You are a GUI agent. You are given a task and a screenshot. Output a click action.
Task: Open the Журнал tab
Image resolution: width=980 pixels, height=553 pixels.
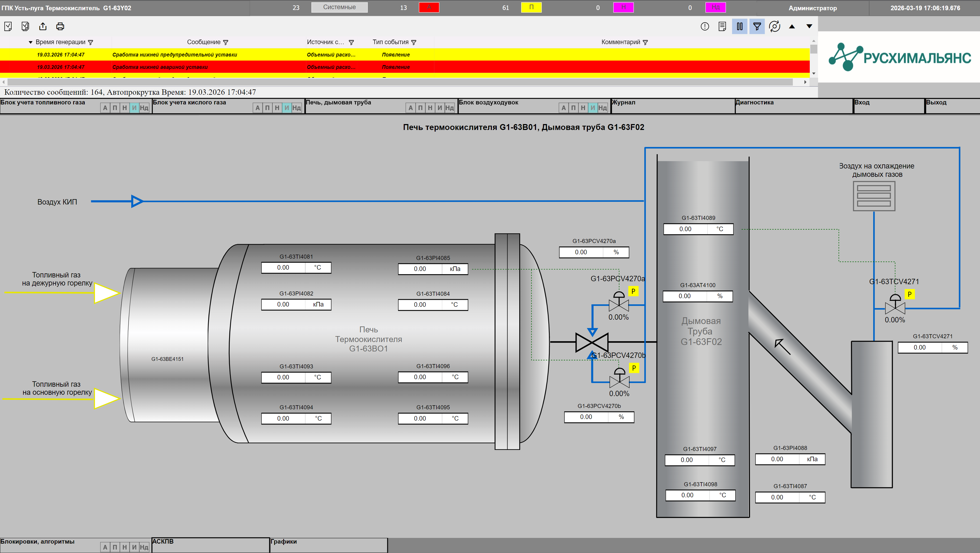tap(673, 106)
